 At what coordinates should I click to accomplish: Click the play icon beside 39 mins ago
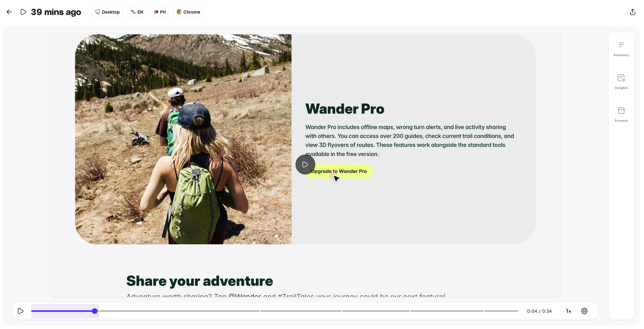pos(23,12)
